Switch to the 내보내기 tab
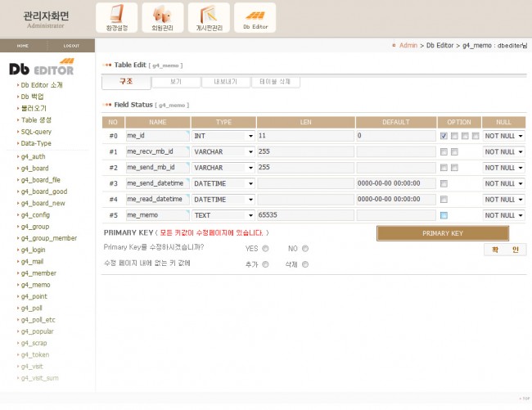Viewport: 532px width, 410px height. (x=228, y=82)
